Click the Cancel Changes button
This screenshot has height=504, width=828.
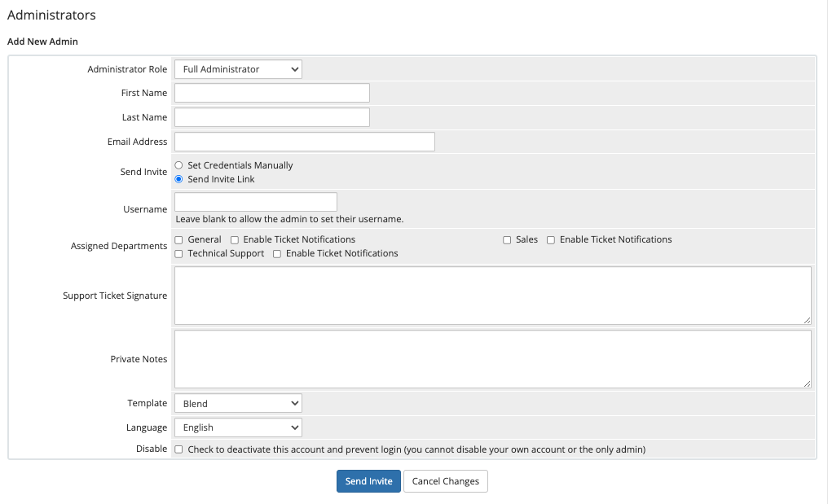[x=445, y=480]
